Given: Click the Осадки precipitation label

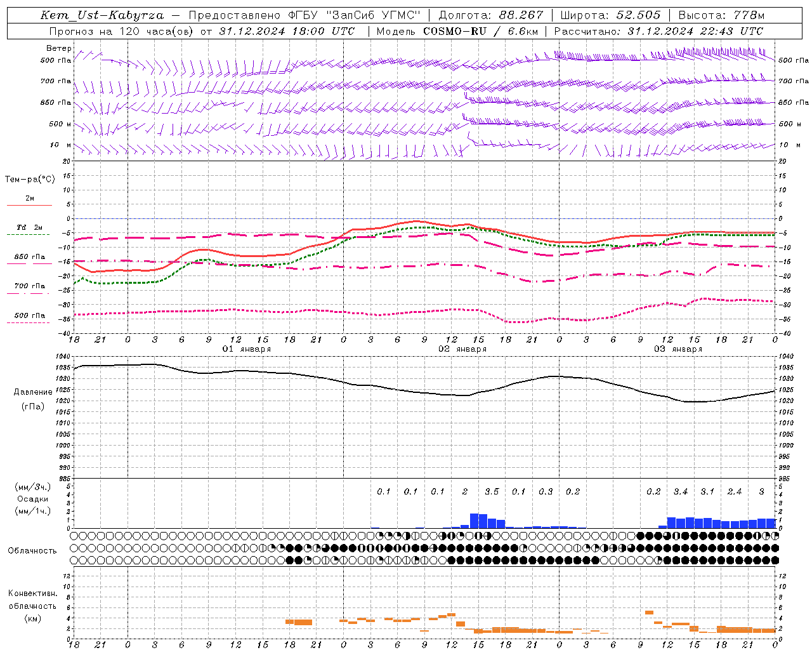Looking at the screenshot, I should coord(33,499).
